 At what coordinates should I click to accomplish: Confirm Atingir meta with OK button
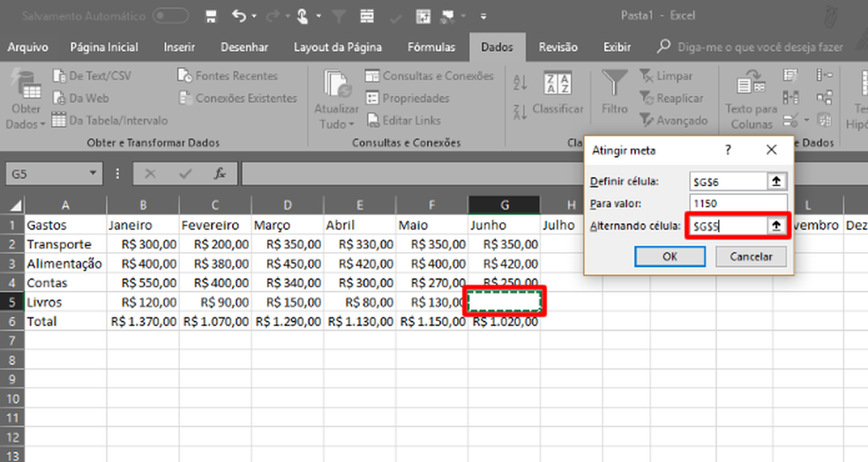[670, 257]
